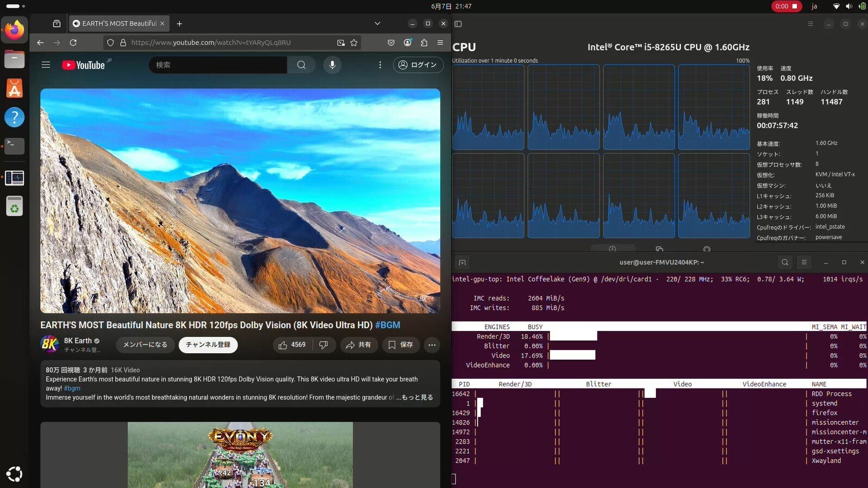868x488 pixels.
Task: Open Mission Center window hamburger menu
Action: 810,24
